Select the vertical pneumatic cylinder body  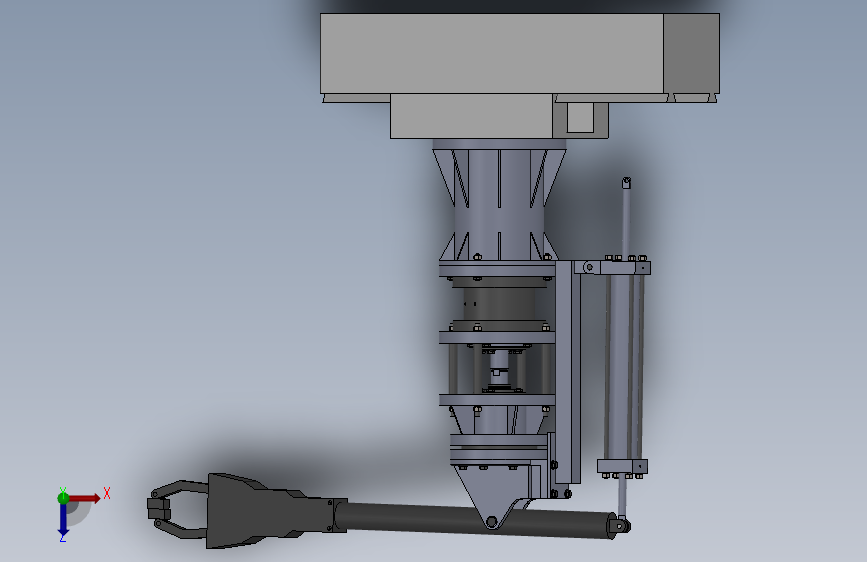624,368
